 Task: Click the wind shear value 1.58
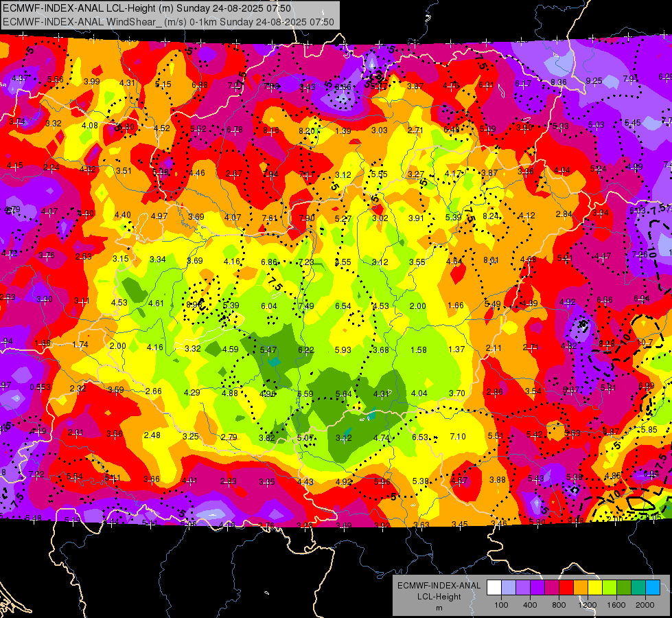point(419,350)
